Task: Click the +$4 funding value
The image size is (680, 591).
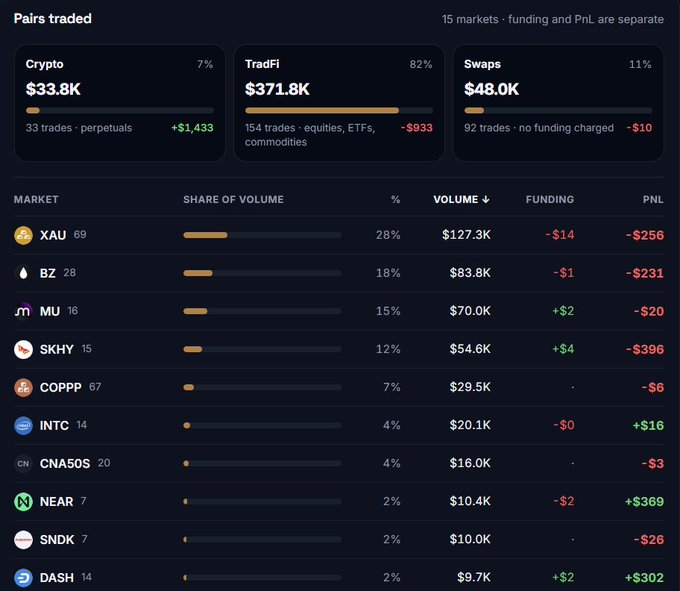Action: (x=563, y=349)
